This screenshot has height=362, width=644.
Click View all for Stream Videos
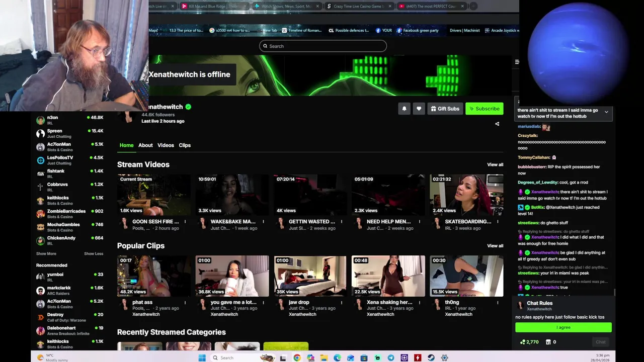[495, 165]
